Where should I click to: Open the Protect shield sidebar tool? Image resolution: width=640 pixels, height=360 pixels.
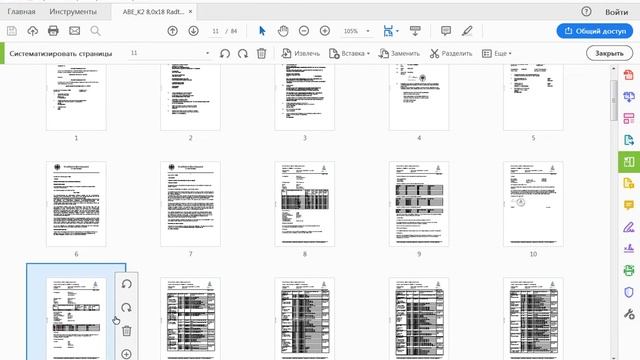(629, 292)
